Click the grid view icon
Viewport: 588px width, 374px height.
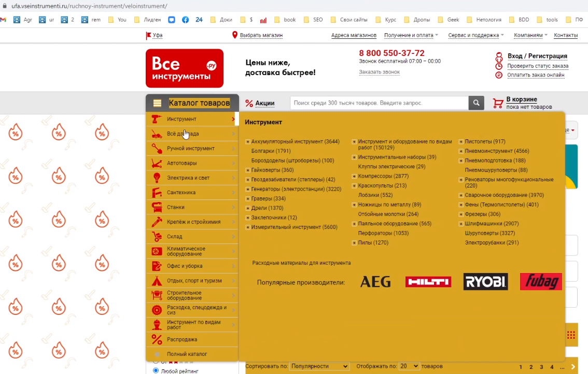[571, 335]
